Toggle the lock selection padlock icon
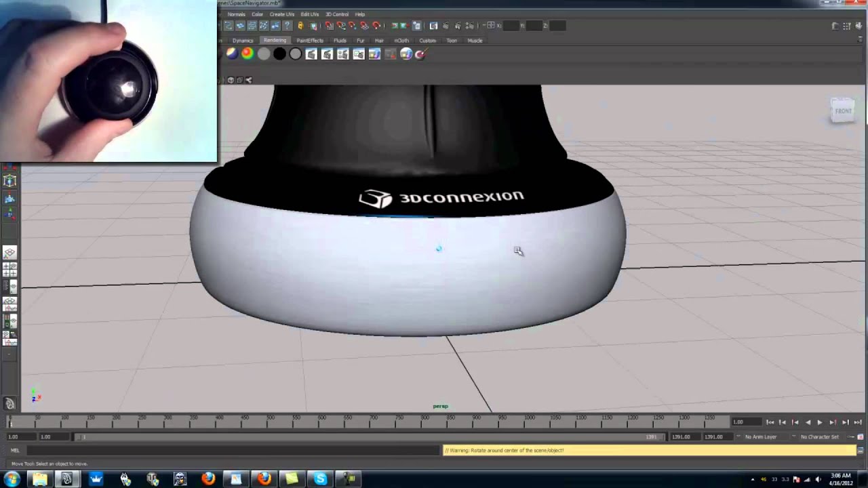 (x=300, y=26)
